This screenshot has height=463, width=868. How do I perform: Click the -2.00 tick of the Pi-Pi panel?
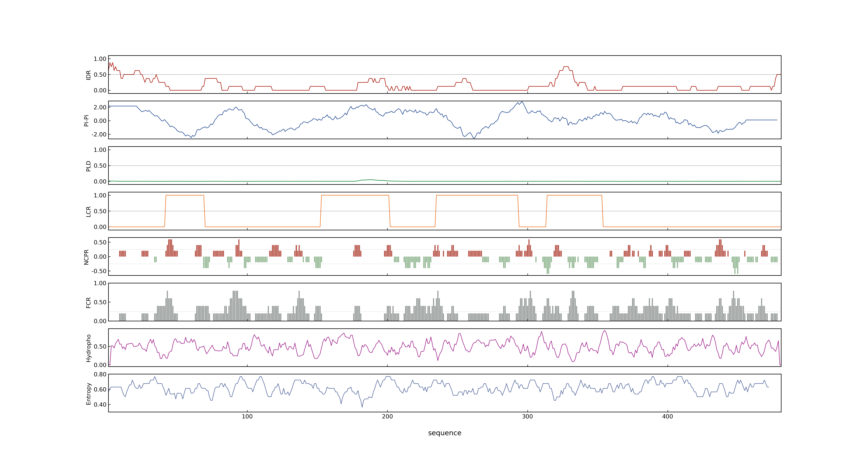tap(99, 134)
